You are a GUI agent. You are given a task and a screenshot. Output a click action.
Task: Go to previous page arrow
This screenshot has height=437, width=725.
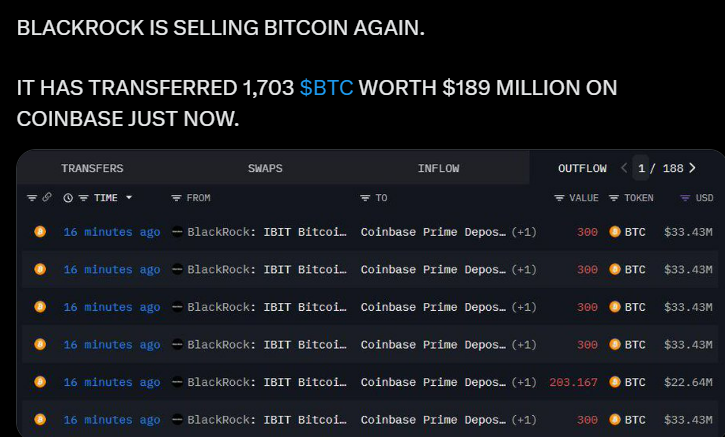(x=624, y=168)
